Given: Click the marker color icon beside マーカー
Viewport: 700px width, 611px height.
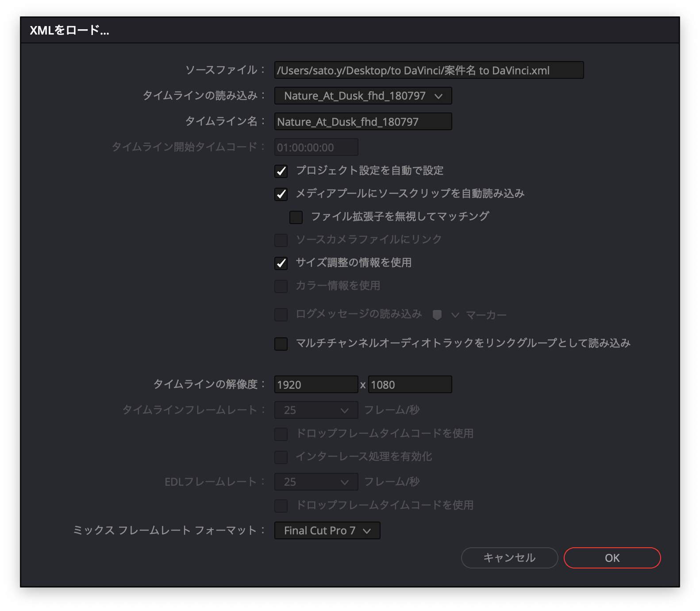Looking at the screenshot, I should pos(437,315).
